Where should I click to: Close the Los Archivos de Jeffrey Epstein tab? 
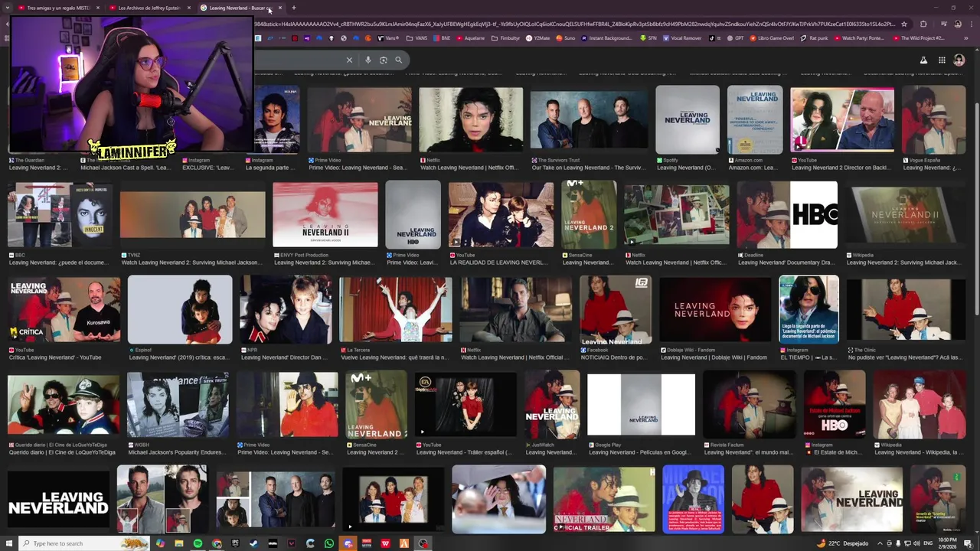pos(189,8)
